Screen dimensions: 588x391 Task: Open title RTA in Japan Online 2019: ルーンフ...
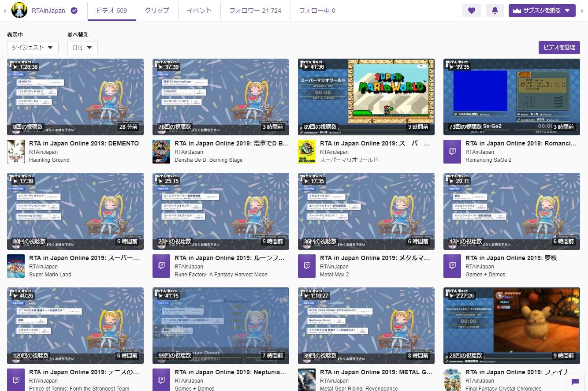pos(230,258)
